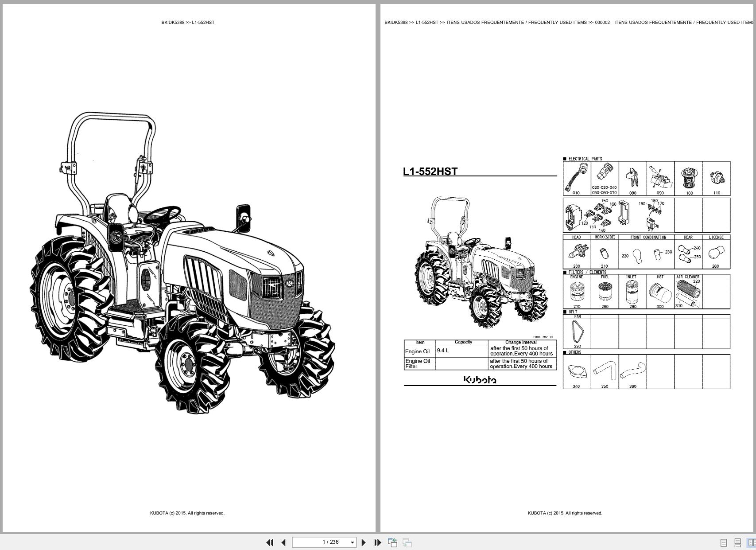The width and height of the screenshot is (756, 550).
Task: Click the HST filter 300
Action: coord(660,293)
